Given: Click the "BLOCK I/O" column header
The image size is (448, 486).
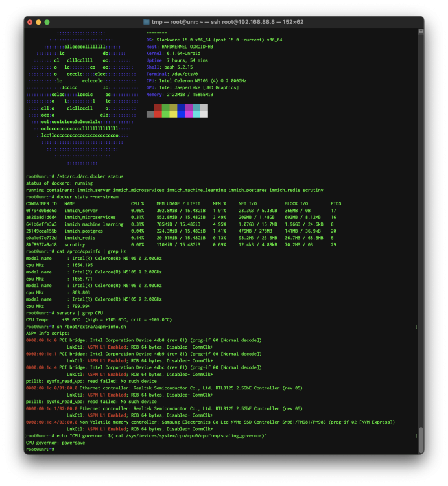Looking at the screenshot, I should (296, 203).
